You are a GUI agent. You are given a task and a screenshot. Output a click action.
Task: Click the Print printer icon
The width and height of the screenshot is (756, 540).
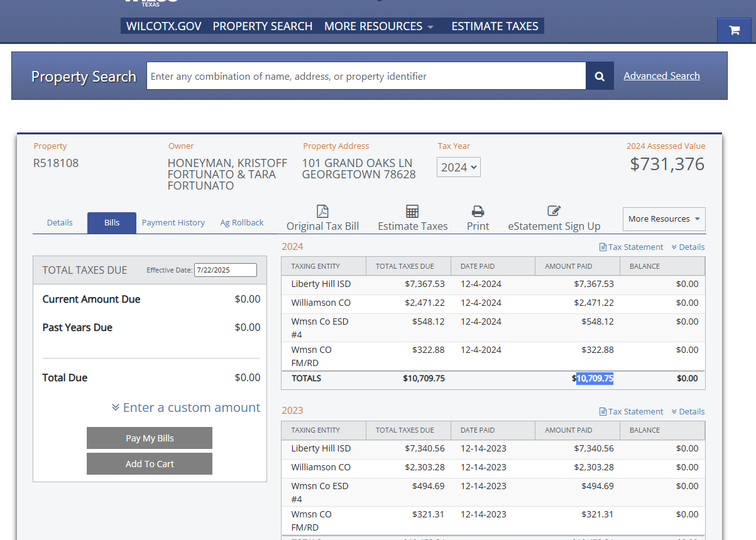478,212
